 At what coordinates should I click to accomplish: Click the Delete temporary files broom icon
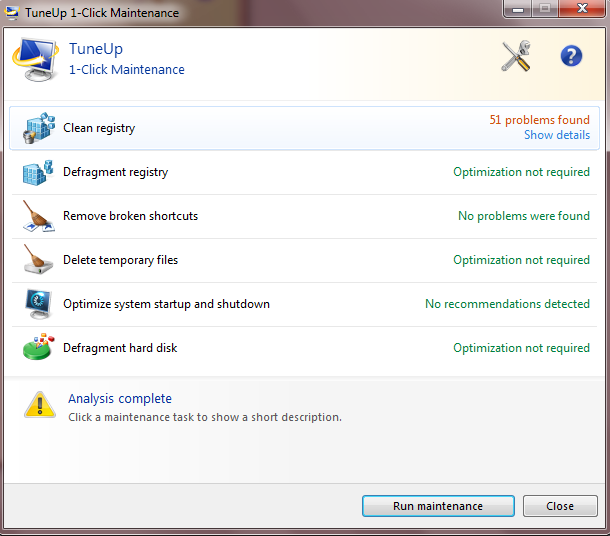[38, 260]
